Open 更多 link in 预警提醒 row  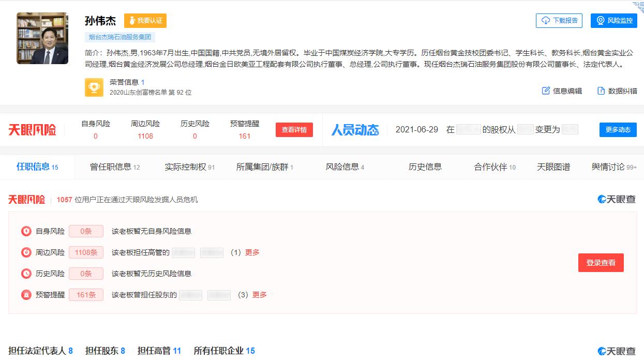coord(260,295)
